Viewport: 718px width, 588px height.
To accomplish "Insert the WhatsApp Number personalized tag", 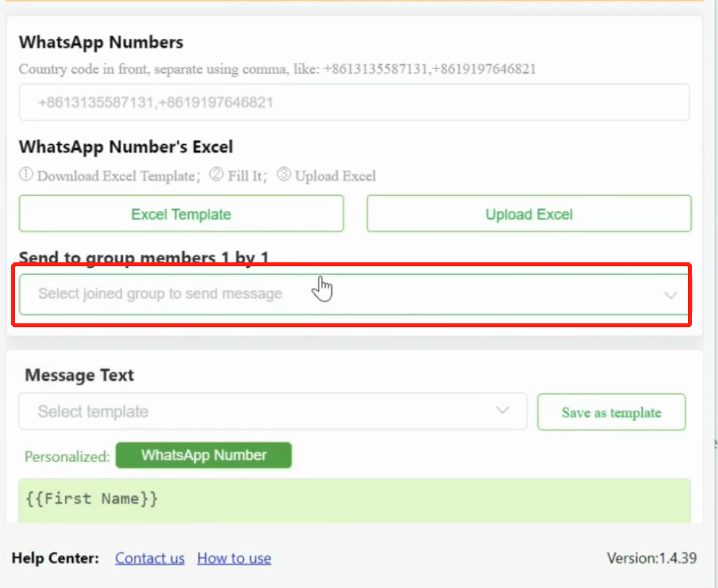I will [204, 455].
